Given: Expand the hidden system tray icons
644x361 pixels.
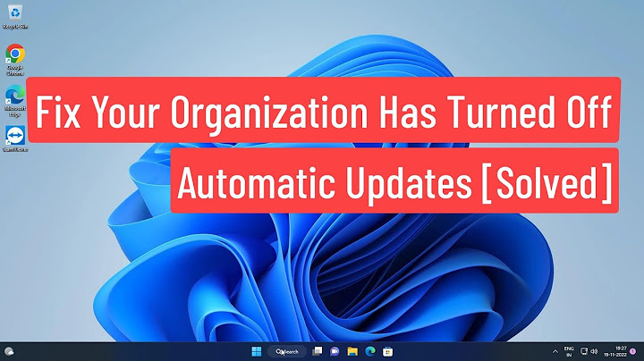Looking at the screenshot, I should click(x=555, y=351).
